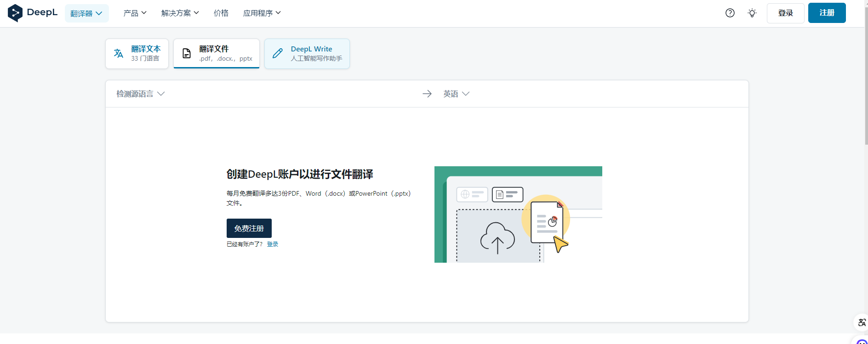This screenshot has width=868, height=344.
Task: Click the heading 创建DeepL账户以进行文件翻译
Action: 300,174
